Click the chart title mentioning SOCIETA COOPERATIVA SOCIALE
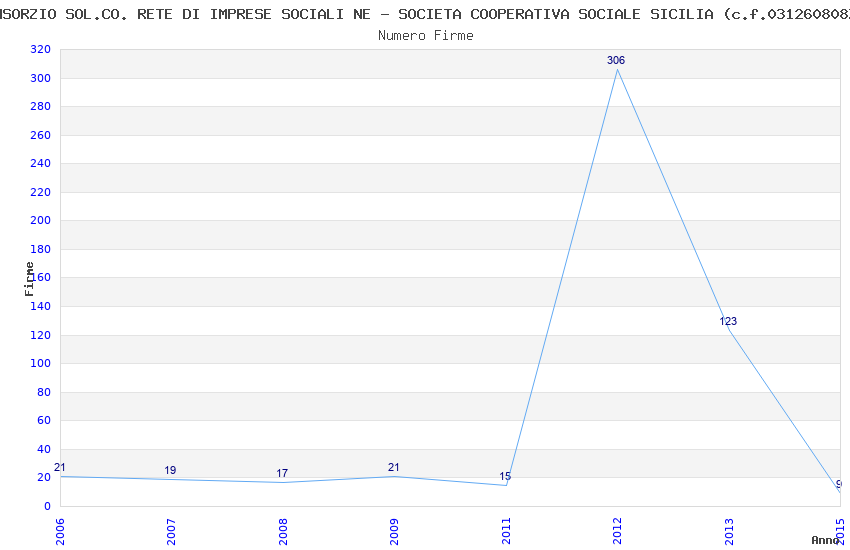850x550 pixels. point(425,14)
